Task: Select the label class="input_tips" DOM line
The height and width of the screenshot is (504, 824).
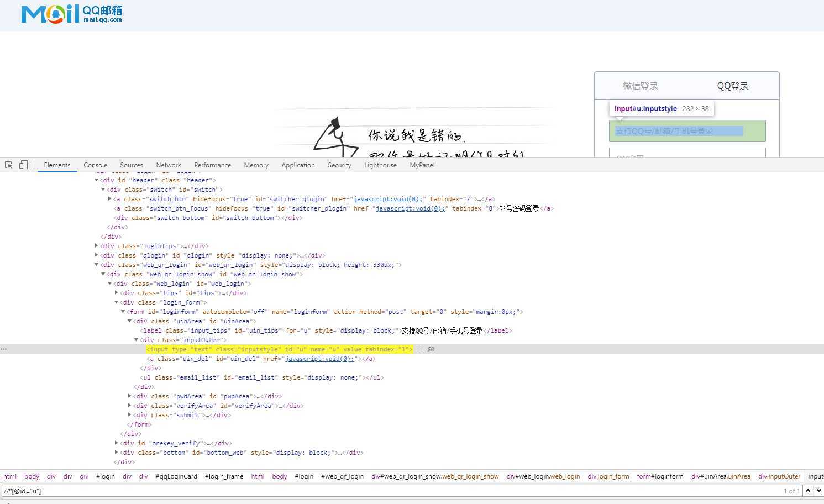Action: click(x=326, y=330)
